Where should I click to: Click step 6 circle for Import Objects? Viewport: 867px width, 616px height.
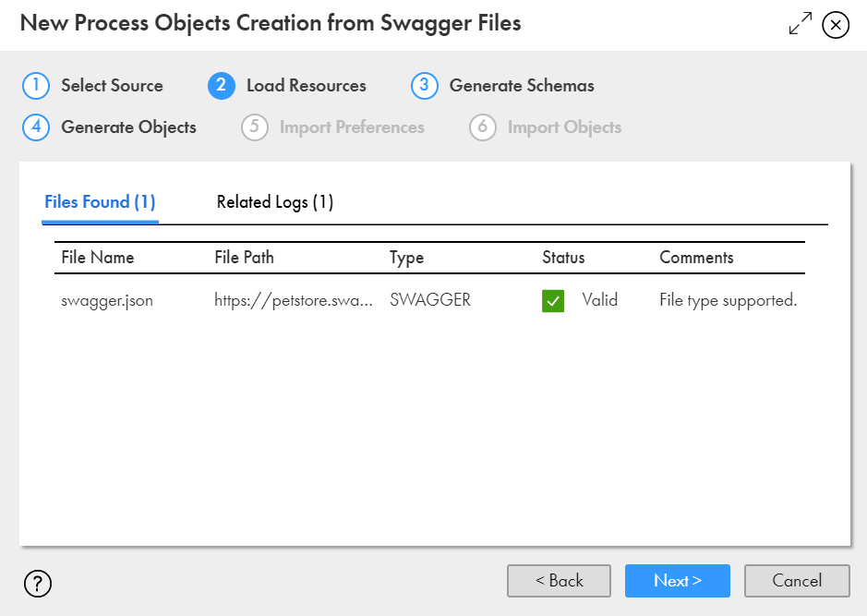click(482, 127)
